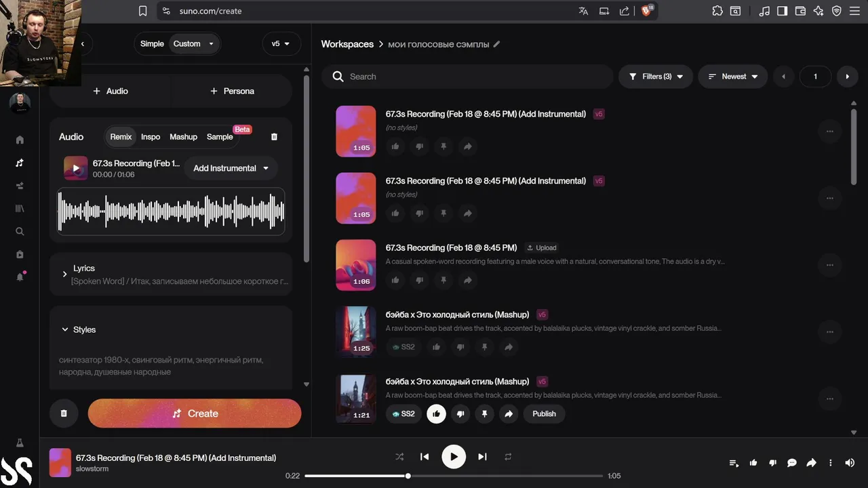Dislike the 1:21 Mashup song
The width and height of the screenshot is (868, 488).
click(460, 414)
